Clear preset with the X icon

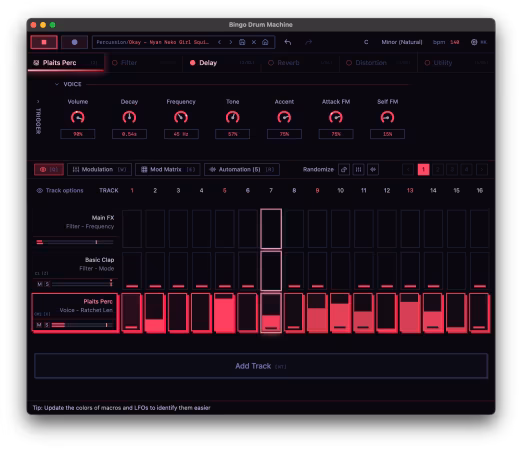pyautogui.click(x=254, y=42)
